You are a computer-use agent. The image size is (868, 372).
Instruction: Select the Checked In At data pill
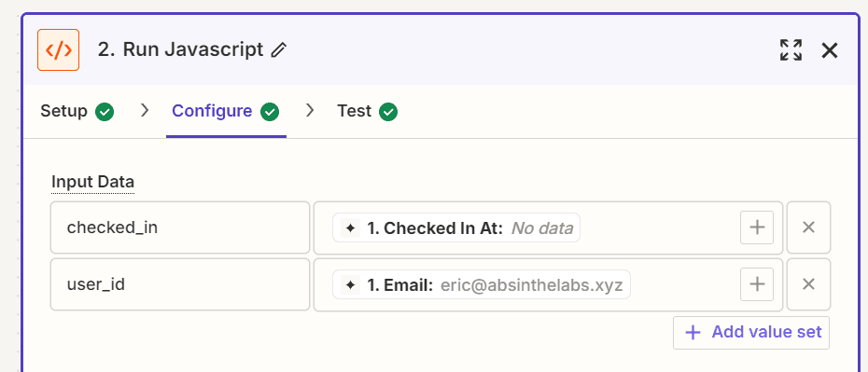(x=456, y=227)
